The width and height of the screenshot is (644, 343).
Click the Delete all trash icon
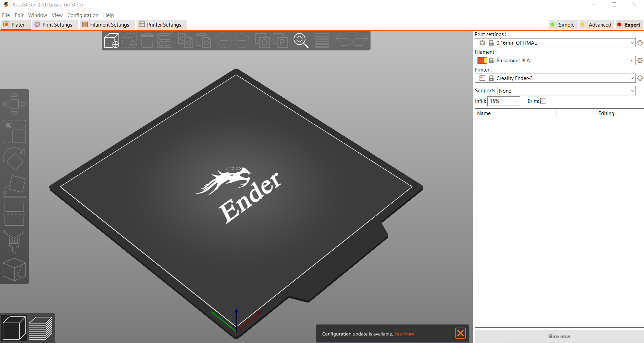[147, 41]
